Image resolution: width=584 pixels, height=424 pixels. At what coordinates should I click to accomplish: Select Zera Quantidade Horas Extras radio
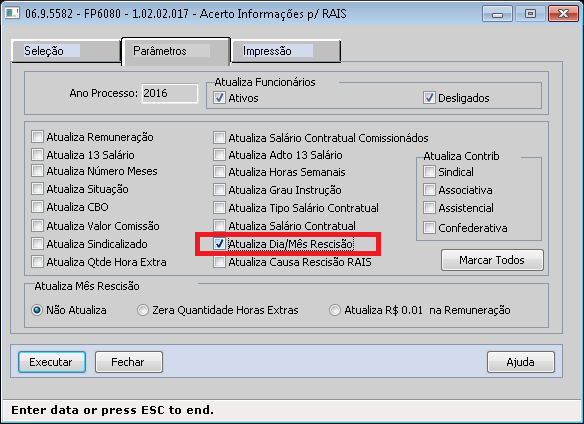[x=143, y=310]
